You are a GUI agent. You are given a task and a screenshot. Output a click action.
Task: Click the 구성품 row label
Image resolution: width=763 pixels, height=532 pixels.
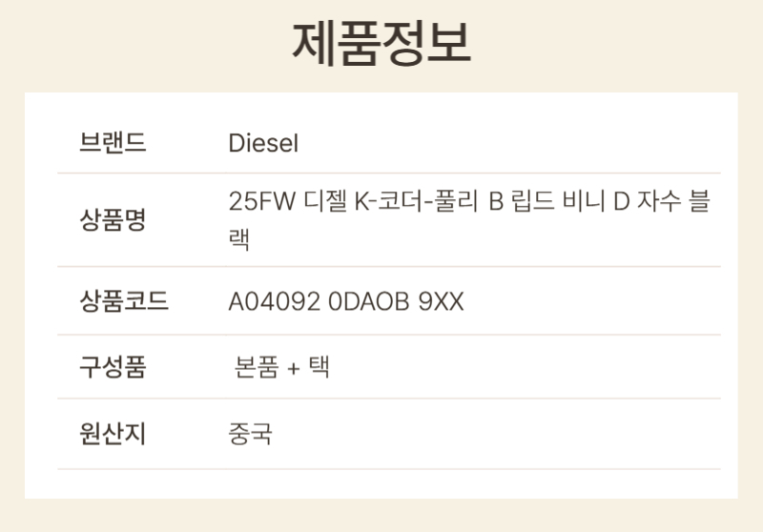point(113,367)
